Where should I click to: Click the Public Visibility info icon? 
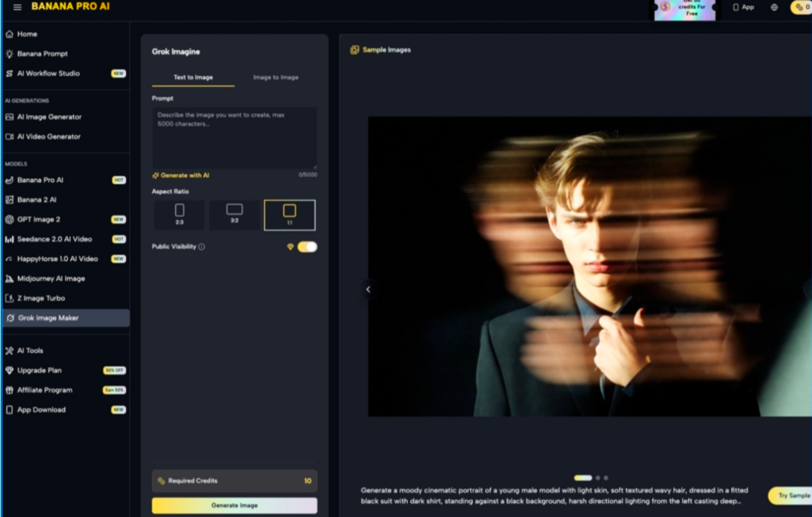point(202,247)
